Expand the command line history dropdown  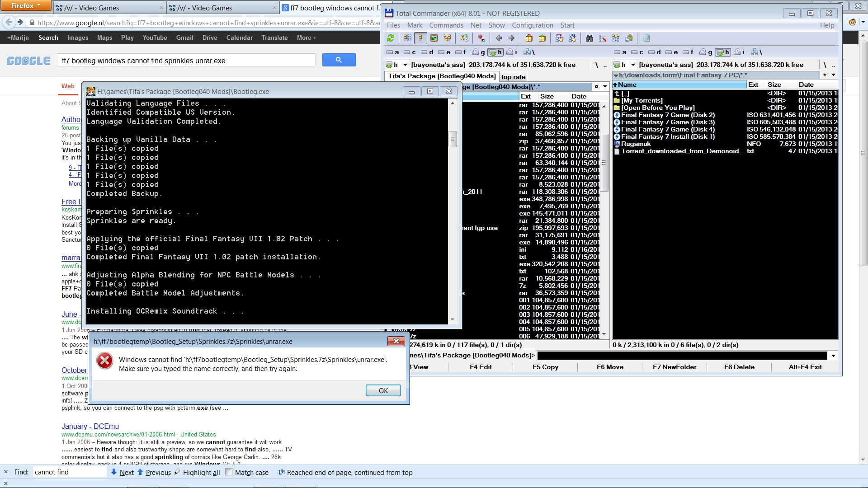tap(833, 356)
